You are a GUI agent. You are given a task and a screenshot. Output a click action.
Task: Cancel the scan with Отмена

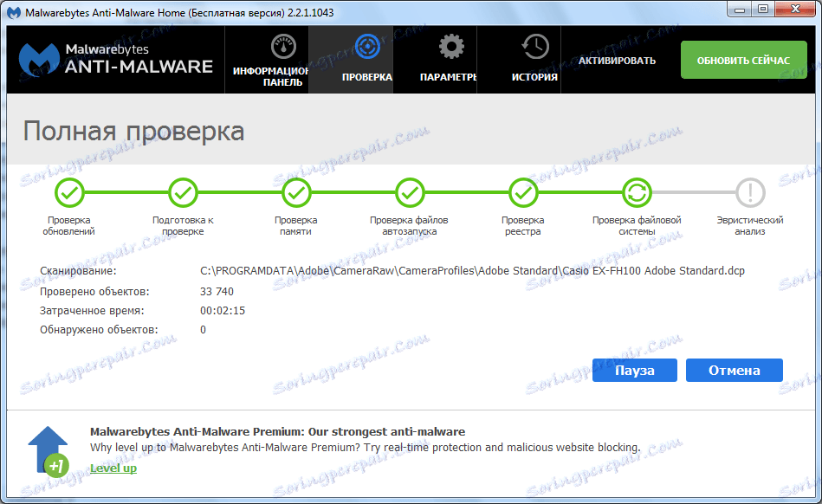pos(734,370)
